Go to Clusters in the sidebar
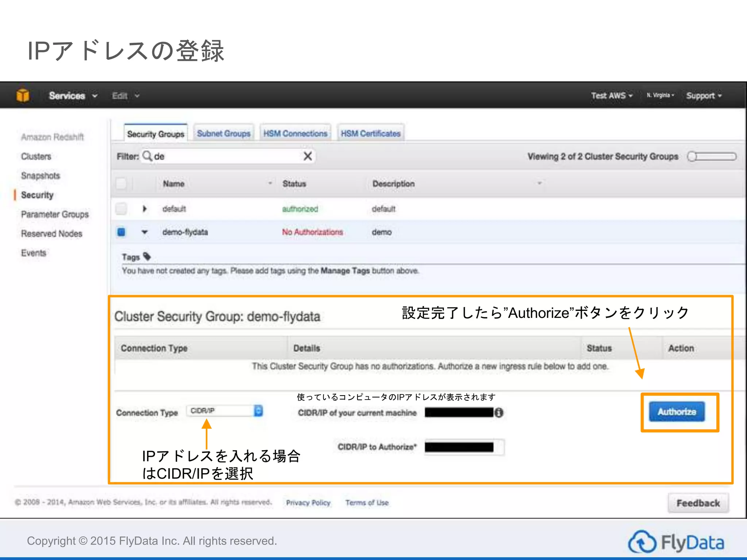747x560 pixels. tap(36, 156)
